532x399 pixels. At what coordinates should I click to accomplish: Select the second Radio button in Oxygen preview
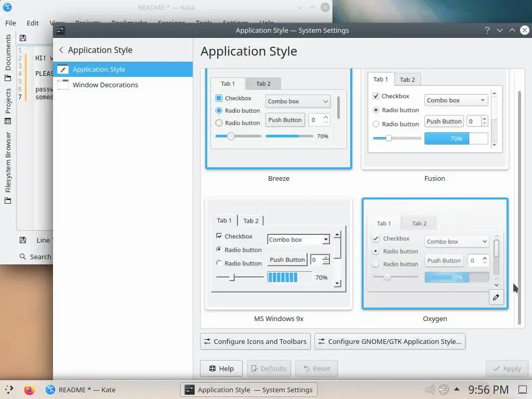[x=376, y=264]
